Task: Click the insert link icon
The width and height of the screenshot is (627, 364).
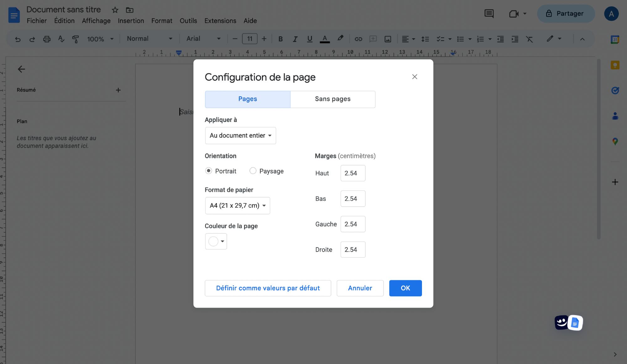Action: (x=358, y=39)
